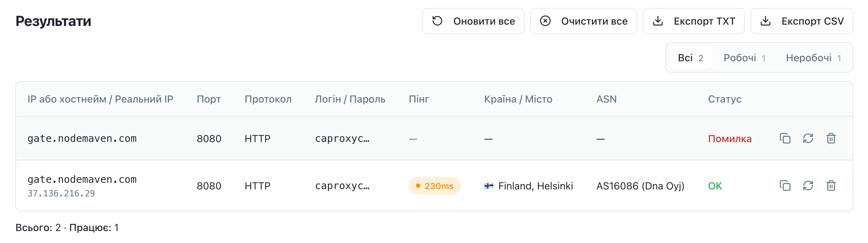This screenshot has height=243, width=868.
Task: Copy the Finland Helsinki proxy entry
Action: click(x=785, y=186)
